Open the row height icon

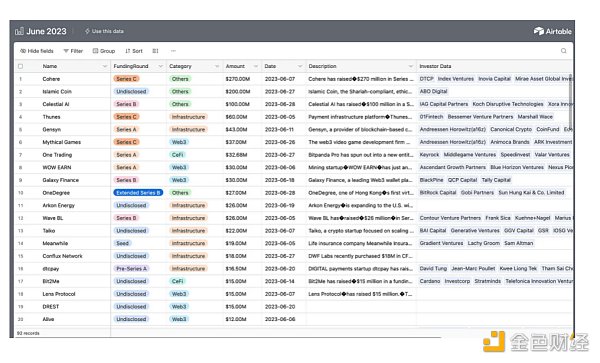point(155,51)
